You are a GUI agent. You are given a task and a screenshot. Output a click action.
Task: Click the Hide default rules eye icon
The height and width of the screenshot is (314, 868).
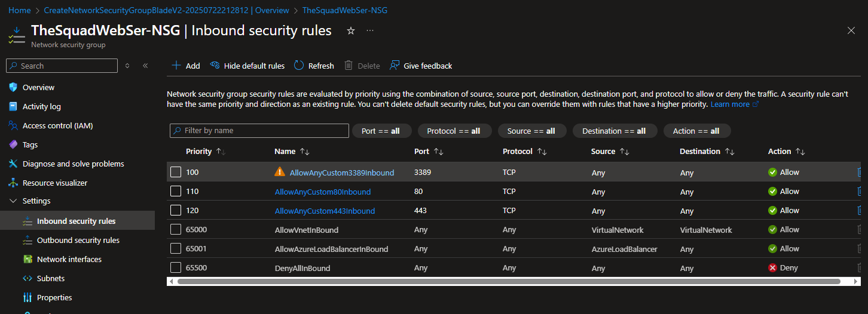click(215, 66)
